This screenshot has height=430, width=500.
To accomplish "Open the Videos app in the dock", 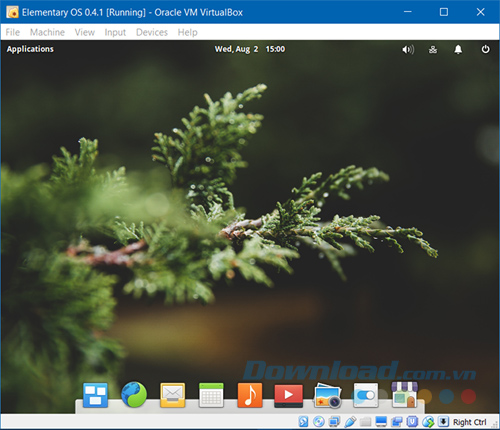I will (289, 396).
